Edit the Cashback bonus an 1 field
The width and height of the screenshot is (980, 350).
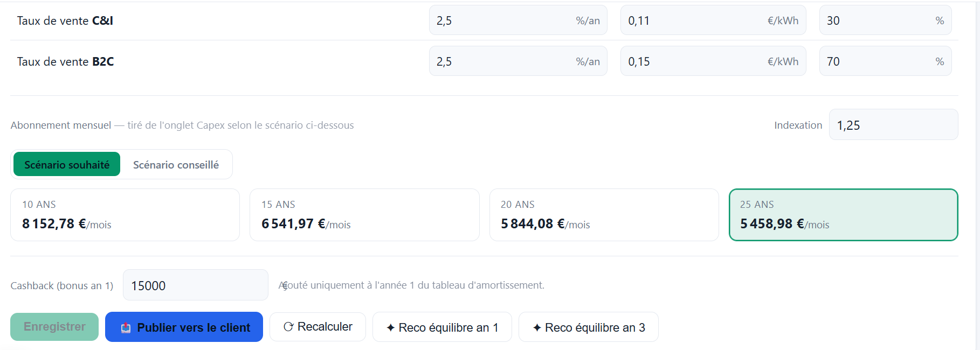point(195,285)
